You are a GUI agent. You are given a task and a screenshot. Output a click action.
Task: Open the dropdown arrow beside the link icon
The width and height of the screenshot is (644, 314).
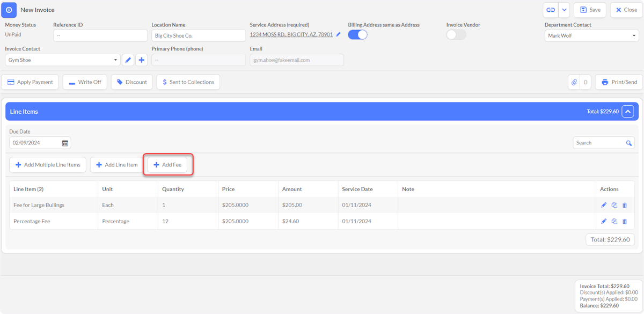coord(564,10)
